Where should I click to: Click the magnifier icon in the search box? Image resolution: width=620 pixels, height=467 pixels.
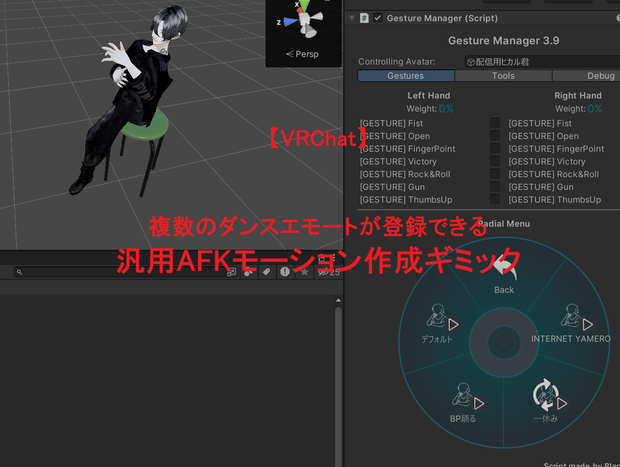pos(19,272)
